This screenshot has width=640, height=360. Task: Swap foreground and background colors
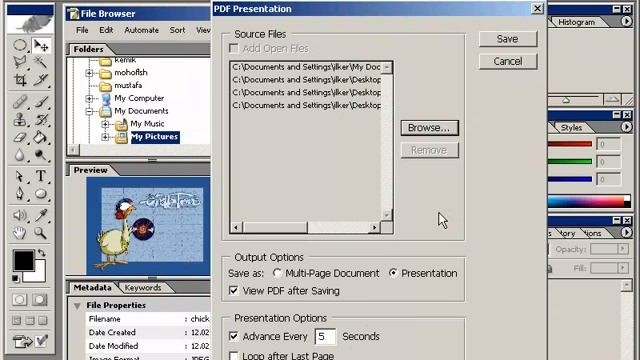pos(42,253)
